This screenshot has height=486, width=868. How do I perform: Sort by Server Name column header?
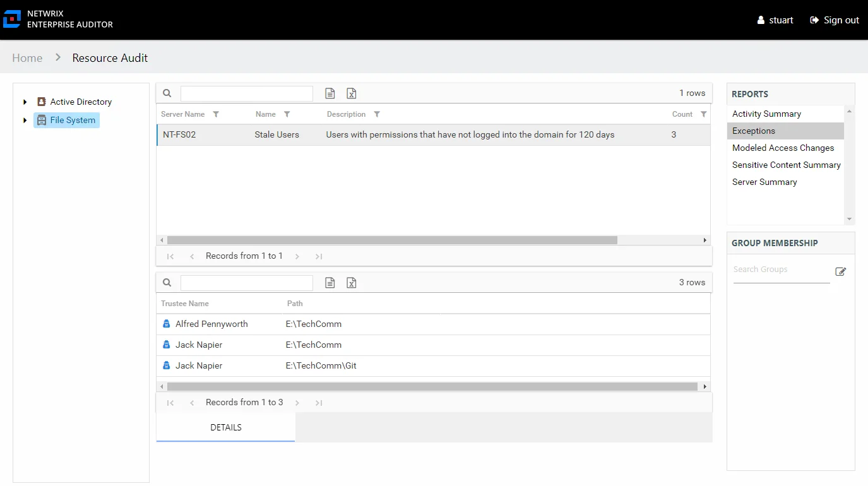pos(182,114)
